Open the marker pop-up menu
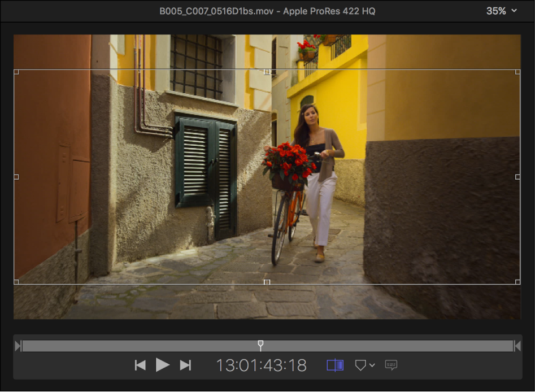535x392 pixels. [x=364, y=365]
